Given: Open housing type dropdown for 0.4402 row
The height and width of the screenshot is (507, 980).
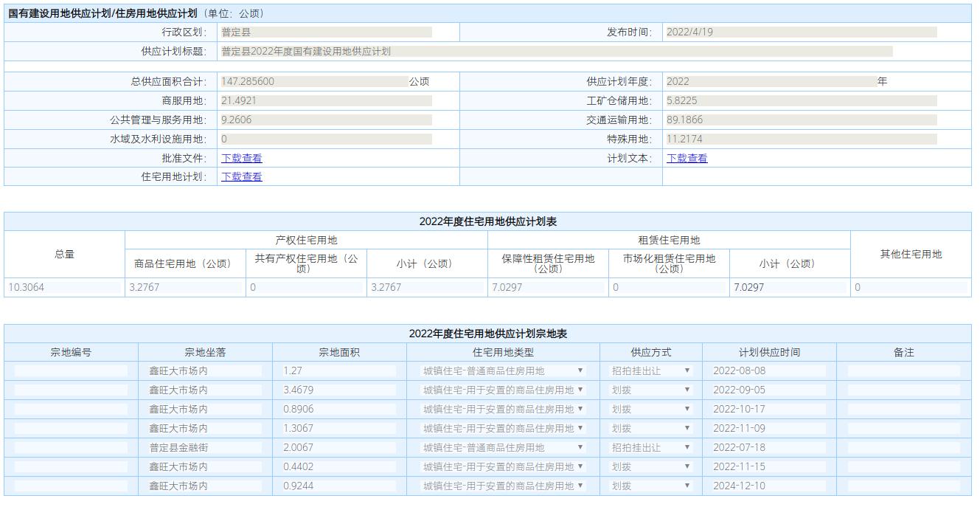Looking at the screenshot, I should click(x=503, y=466).
